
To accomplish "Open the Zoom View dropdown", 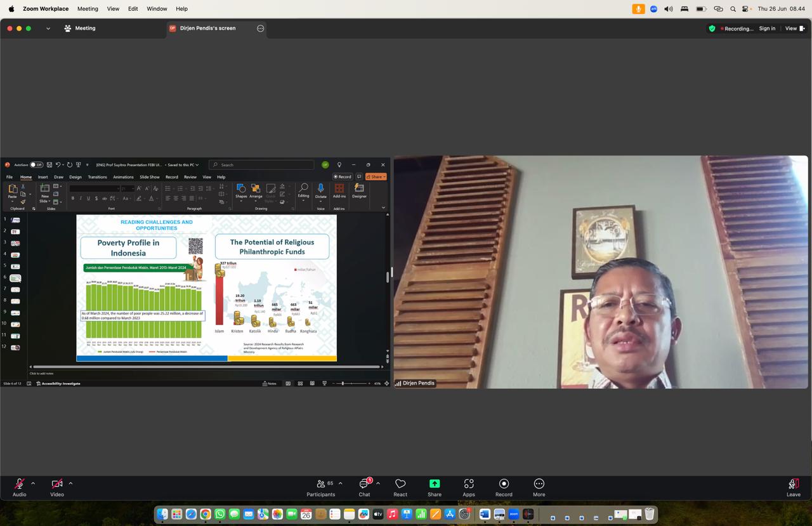I will (x=795, y=29).
